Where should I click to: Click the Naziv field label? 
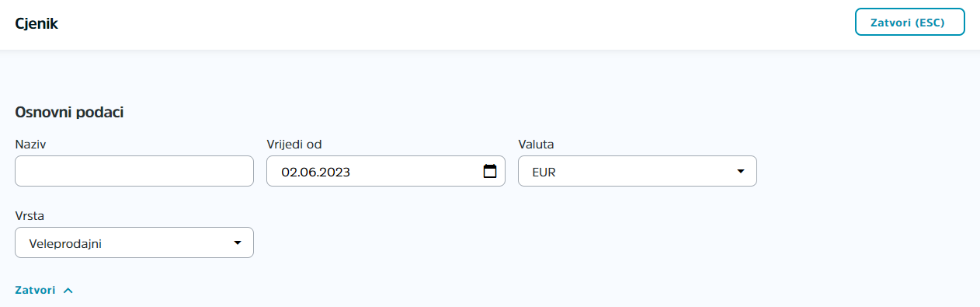coord(30,144)
